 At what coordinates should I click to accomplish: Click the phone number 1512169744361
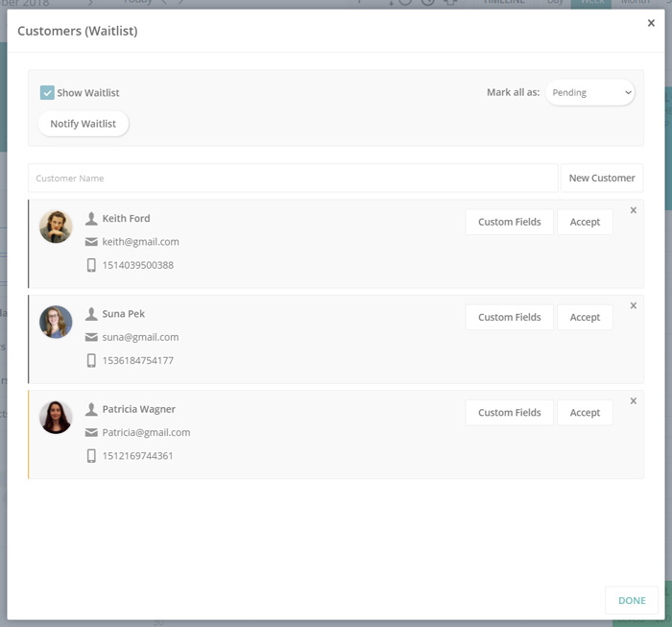pos(137,455)
